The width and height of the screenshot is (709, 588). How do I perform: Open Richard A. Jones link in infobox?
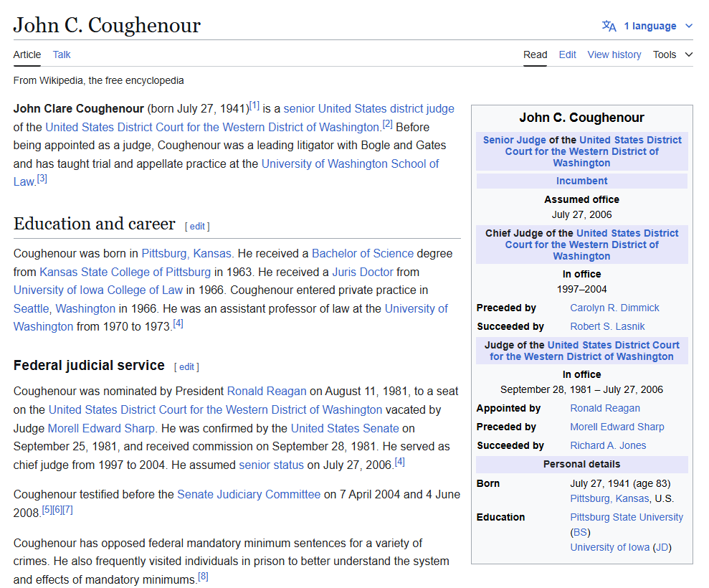pos(608,445)
